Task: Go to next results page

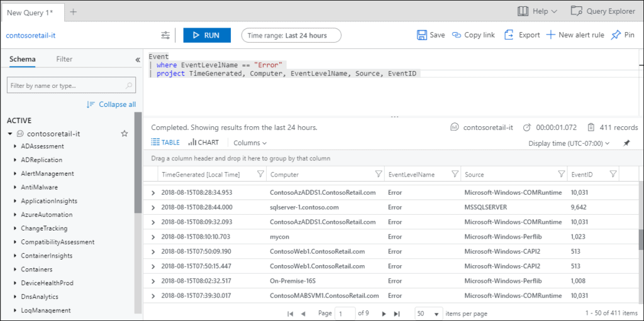Action: click(382, 313)
